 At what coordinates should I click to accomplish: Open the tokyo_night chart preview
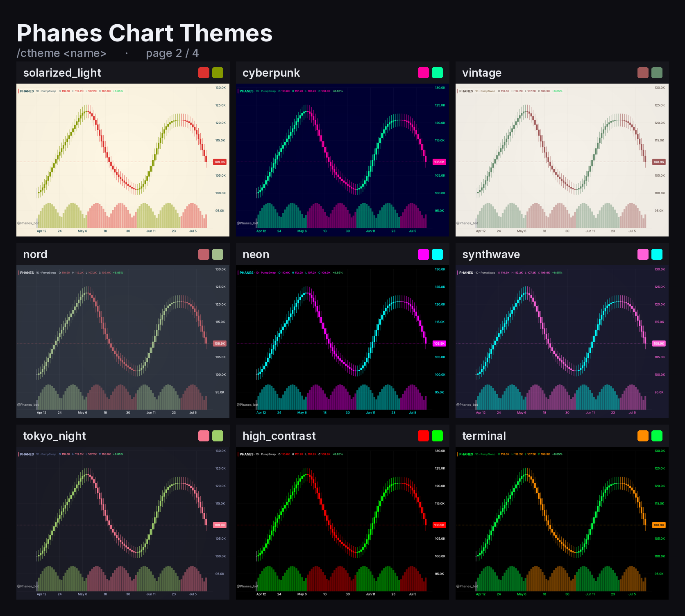123,523
